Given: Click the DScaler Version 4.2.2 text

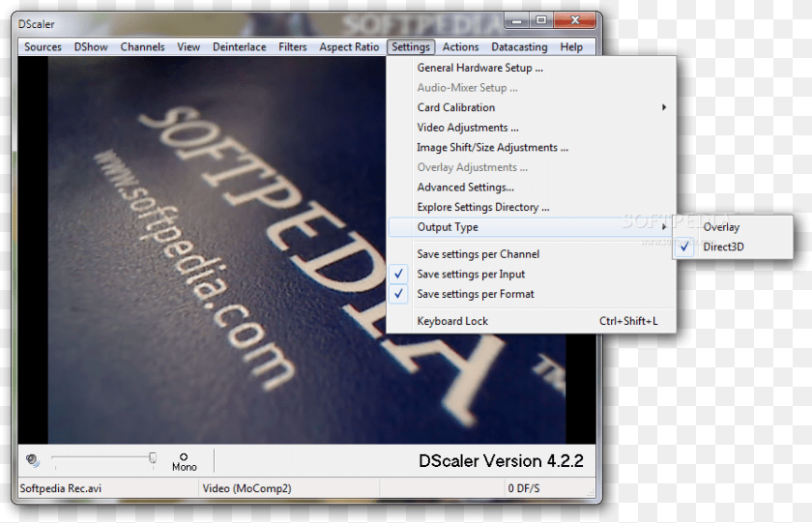Looking at the screenshot, I should [x=501, y=461].
